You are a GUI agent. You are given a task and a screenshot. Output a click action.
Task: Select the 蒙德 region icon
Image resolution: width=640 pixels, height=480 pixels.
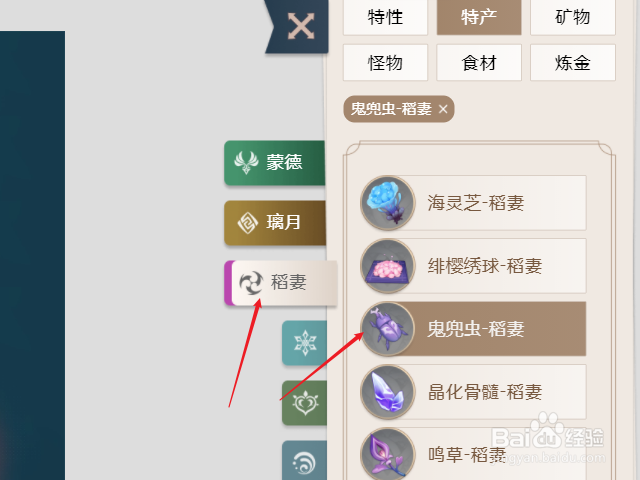[246, 162]
